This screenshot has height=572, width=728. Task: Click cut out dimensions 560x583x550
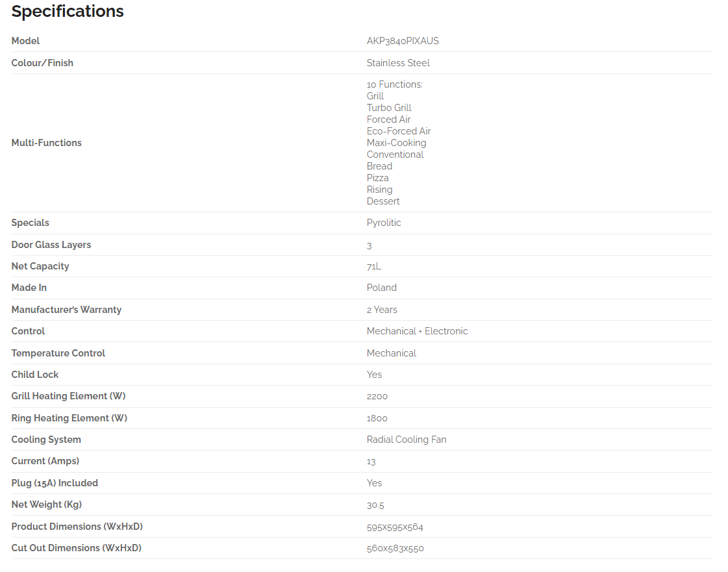click(x=395, y=549)
